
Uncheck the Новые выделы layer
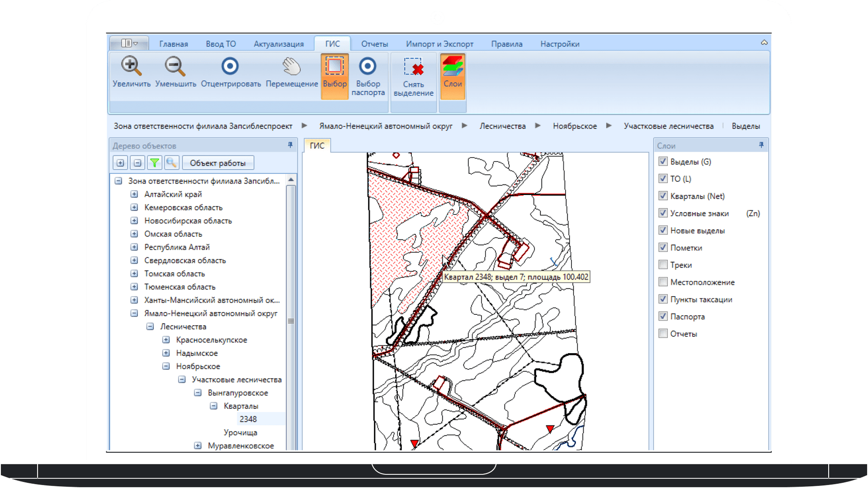[663, 230]
